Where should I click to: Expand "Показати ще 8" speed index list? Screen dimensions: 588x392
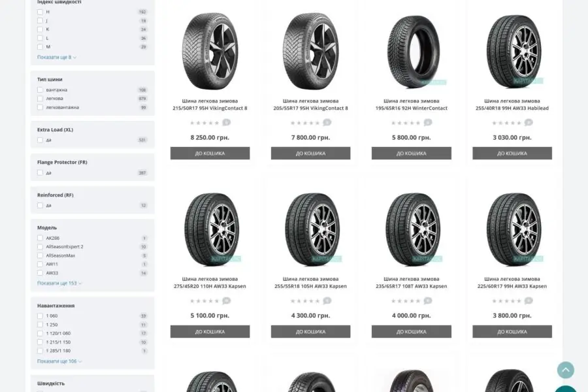click(x=57, y=57)
